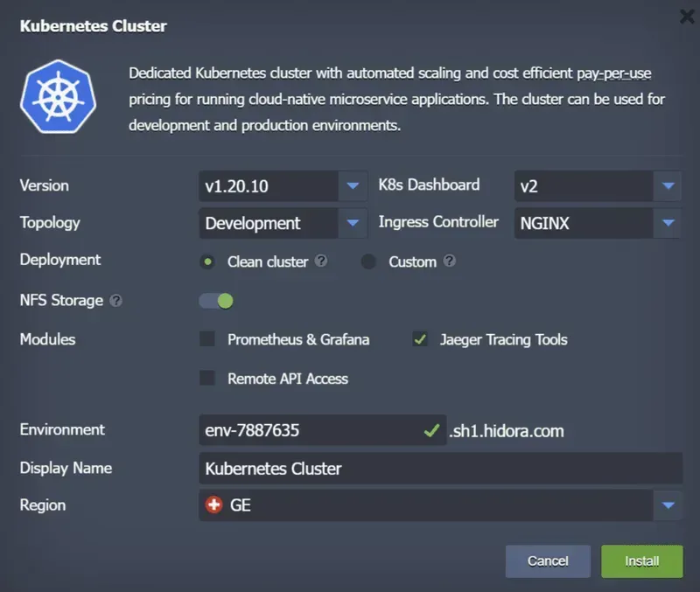Image resolution: width=700 pixels, height=592 pixels.
Task: Toggle the NFS Storage switch
Action: tap(216, 301)
